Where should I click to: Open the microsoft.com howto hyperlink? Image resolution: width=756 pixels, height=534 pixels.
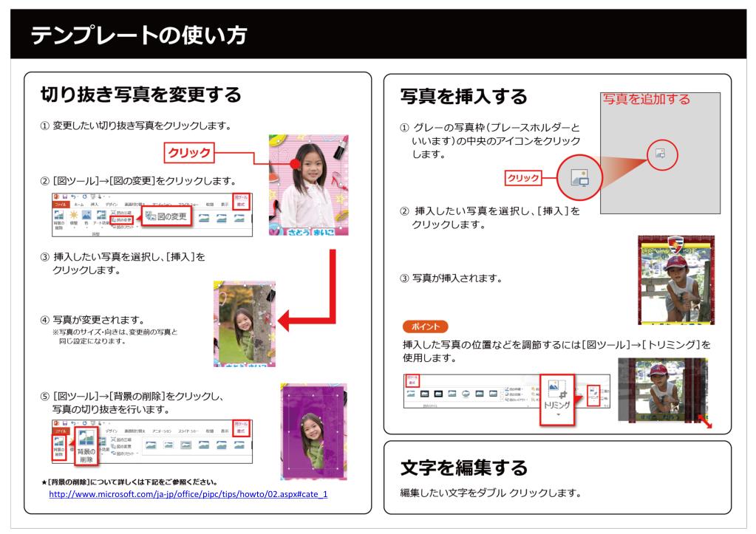point(188,494)
